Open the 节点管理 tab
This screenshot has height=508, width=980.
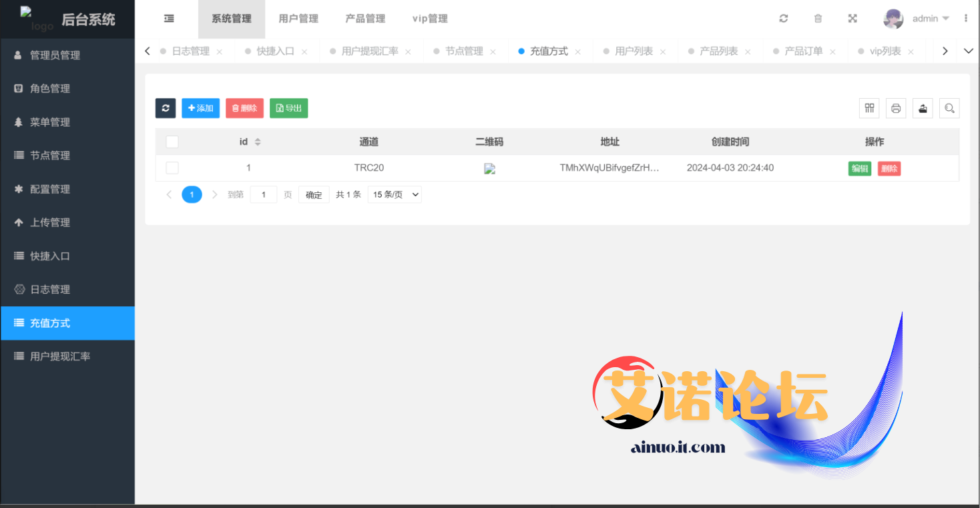click(464, 51)
